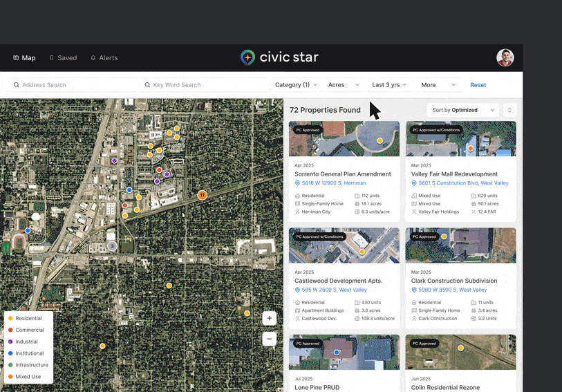Open the Clark Construction Subdivision title
The width and height of the screenshot is (562, 392).
coord(454,281)
